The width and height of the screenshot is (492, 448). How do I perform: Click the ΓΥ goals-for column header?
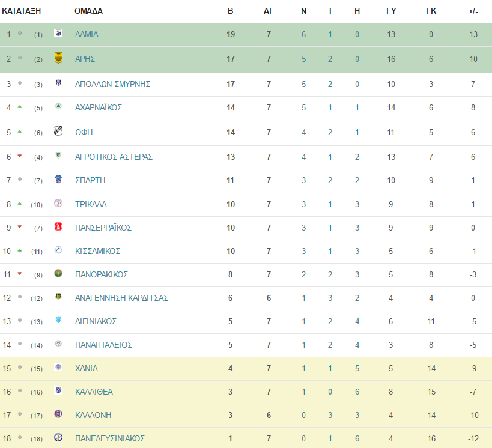pyautogui.click(x=391, y=11)
